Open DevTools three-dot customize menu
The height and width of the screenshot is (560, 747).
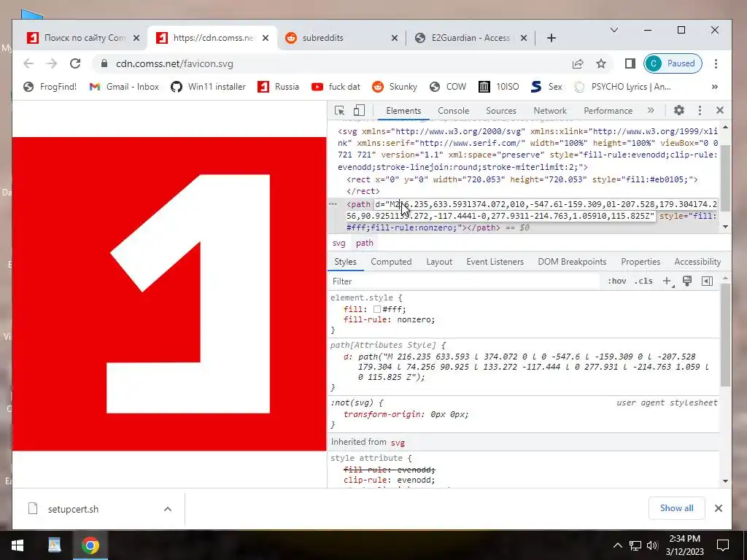tap(700, 111)
